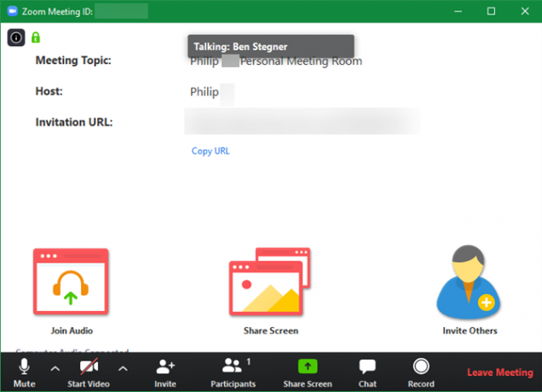Click the 'Personal Meeting Room' topic text

pyautogui.click(x=301, y=61)
